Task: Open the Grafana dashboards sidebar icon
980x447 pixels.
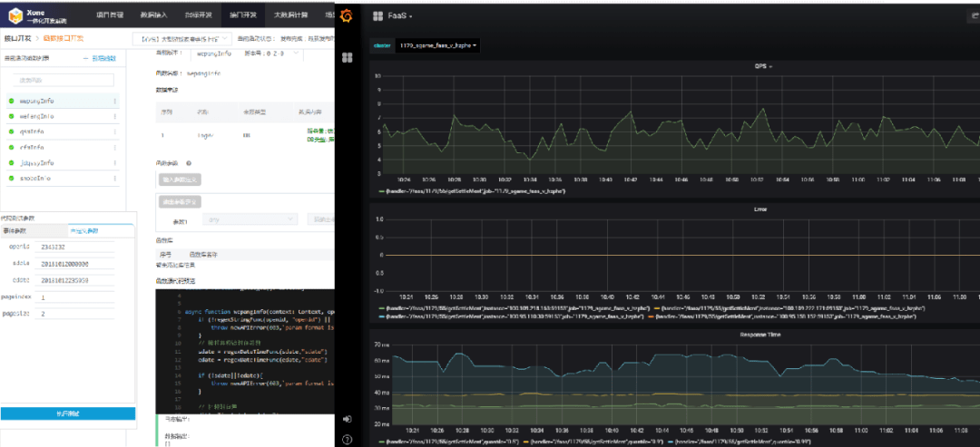Action: [347, 57]
